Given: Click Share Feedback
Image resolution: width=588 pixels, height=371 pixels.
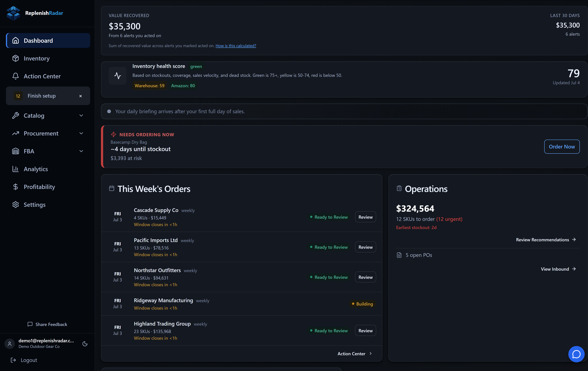Looking at the screenshot, I should (x=47, y=324).
